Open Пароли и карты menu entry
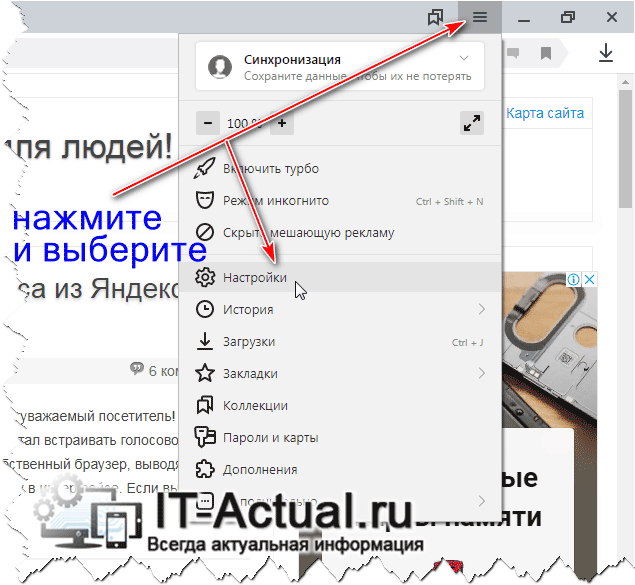The image size is (635, 585). pos(340,437)
